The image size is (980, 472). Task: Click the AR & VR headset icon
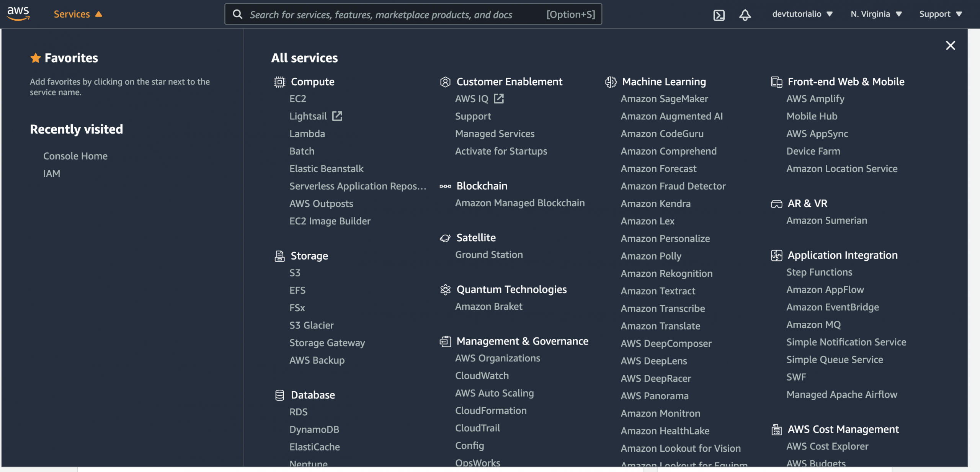point(776,204)
